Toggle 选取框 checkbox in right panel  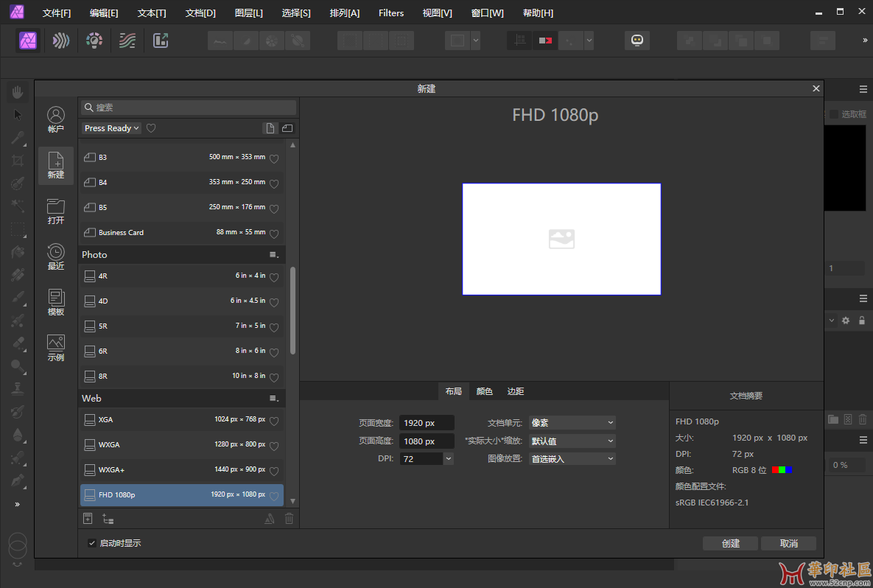[833, 114]
